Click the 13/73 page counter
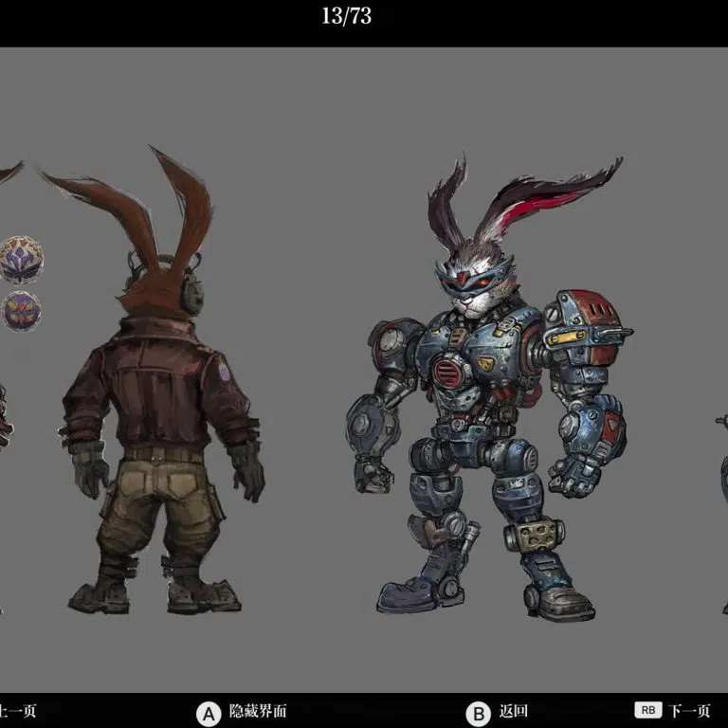Screen dimensions: 728x728 tap(346, 17)
